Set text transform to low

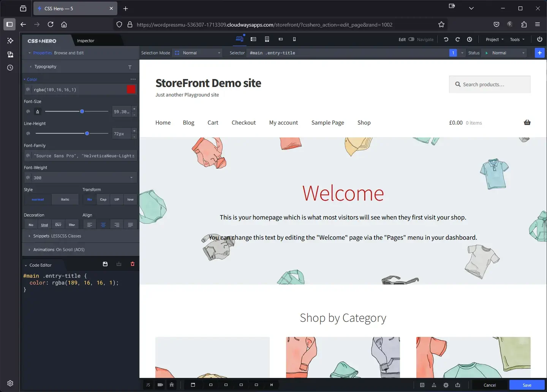130,199
